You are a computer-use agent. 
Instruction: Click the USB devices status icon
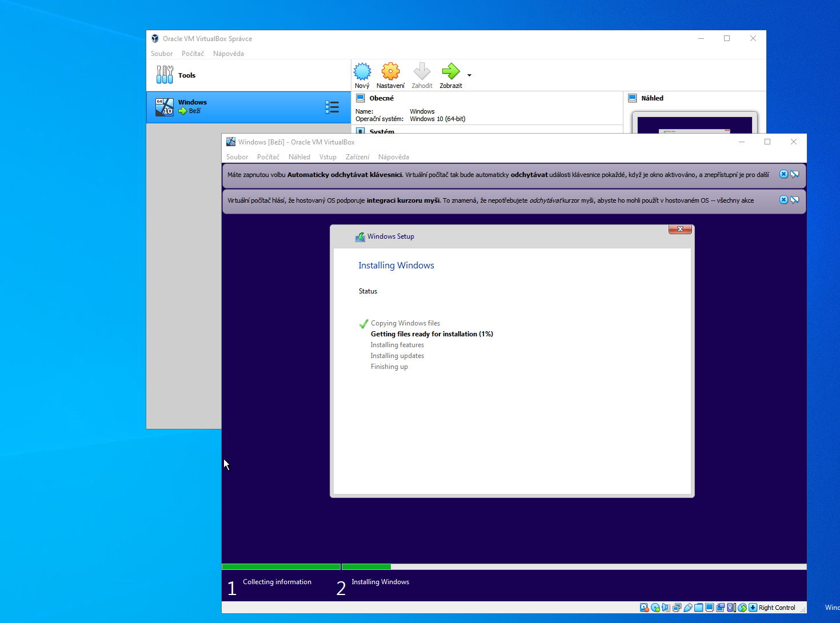688,608
